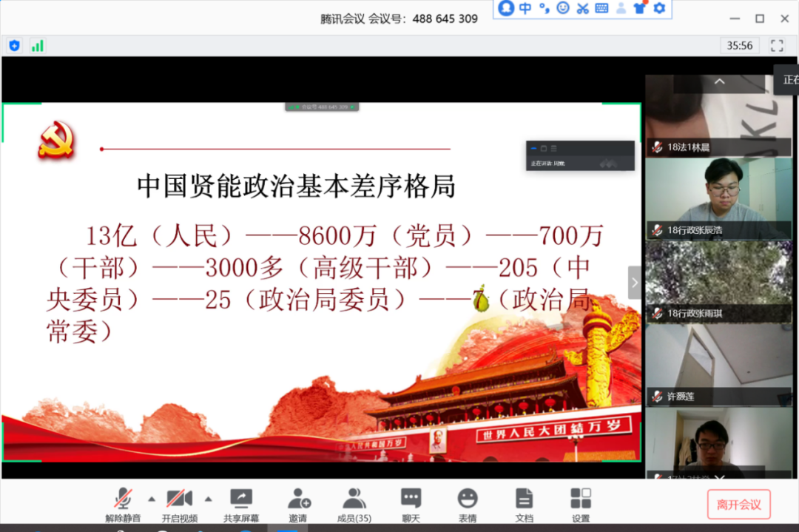Screen dimensions: 799x532
Task: Expand audio options arrow beside 解除静音
Action: click(152, 498)
